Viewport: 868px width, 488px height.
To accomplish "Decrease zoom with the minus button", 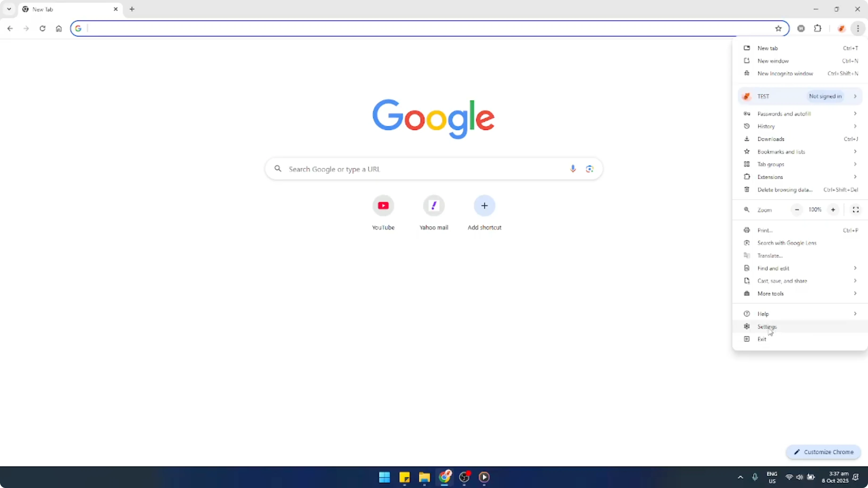I will click(x=797, y=210).
